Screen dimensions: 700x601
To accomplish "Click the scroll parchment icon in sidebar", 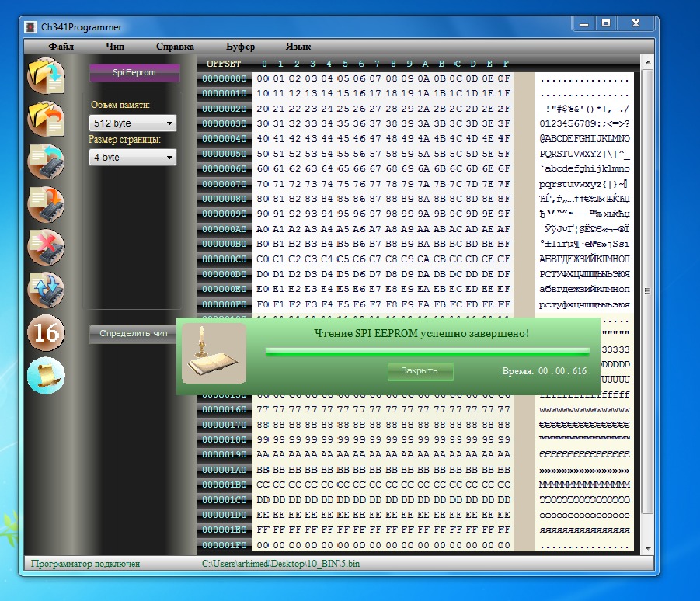I will [x=46, y=376].
